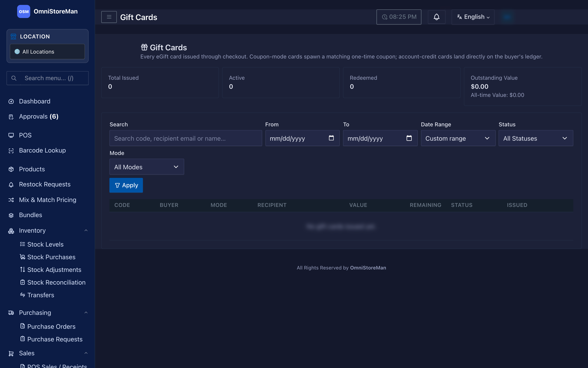The image size is (588, 368).
Task: Open the Custom range dropdown
Action: (458, 138)
